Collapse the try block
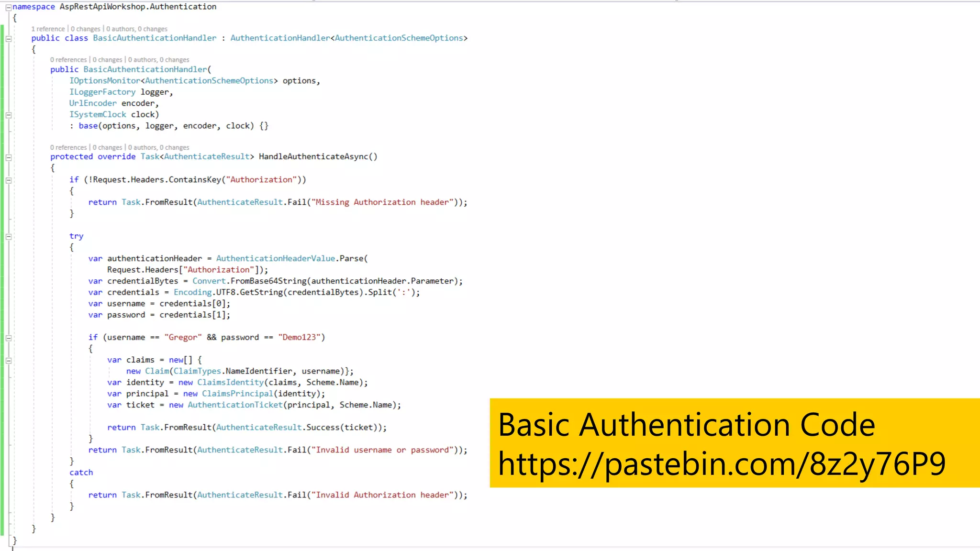This screenshot has width=980, height=551. click(x=8, y=237)
